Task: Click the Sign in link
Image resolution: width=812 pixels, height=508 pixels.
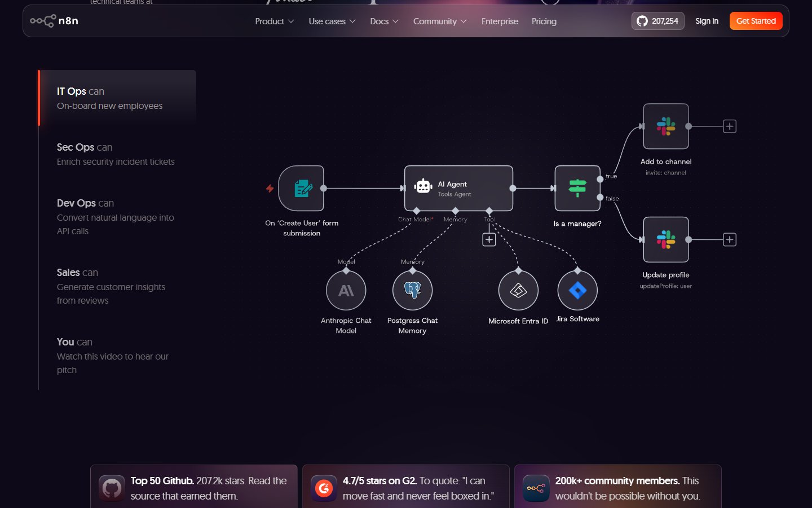Action: point(707,21)
